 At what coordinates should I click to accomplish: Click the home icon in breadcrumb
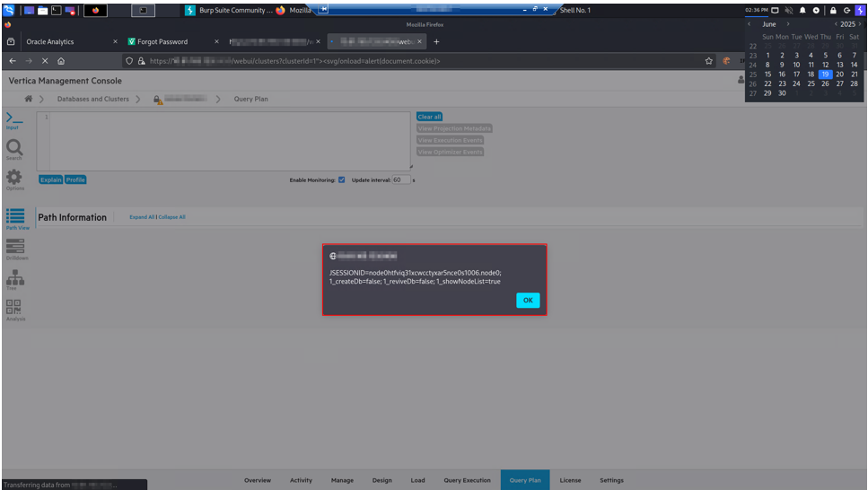29,99
